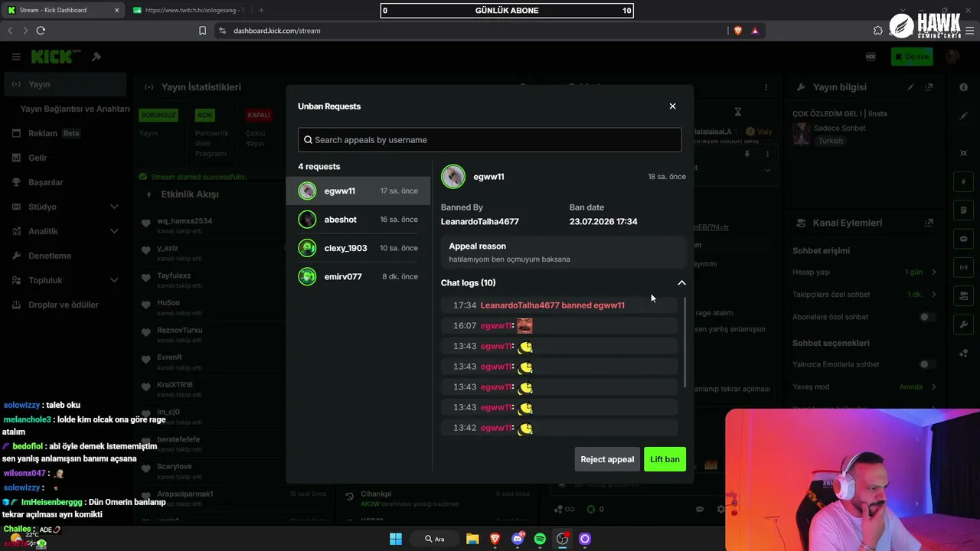Open chat settings gear icon

(x=720, y=509)
